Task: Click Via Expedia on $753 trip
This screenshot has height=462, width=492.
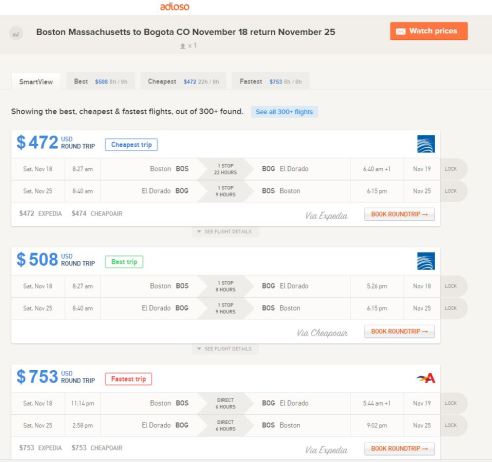Action: [326, 450]
